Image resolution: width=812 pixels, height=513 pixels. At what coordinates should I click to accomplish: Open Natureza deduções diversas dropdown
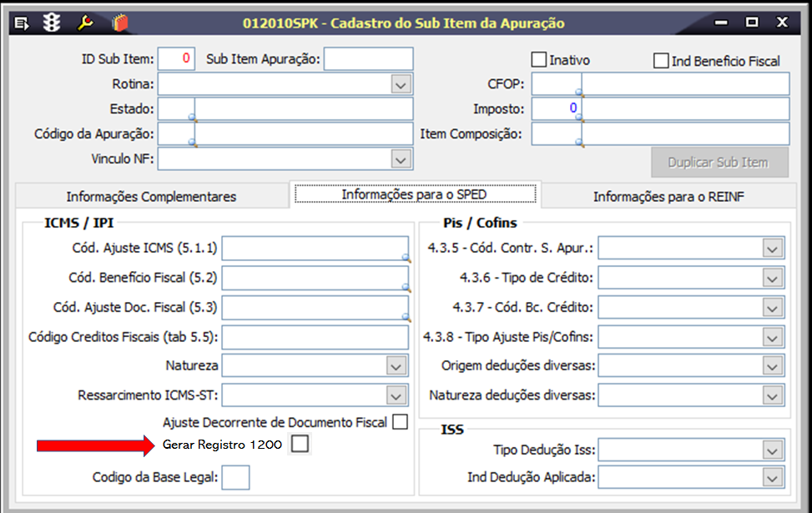773,396
